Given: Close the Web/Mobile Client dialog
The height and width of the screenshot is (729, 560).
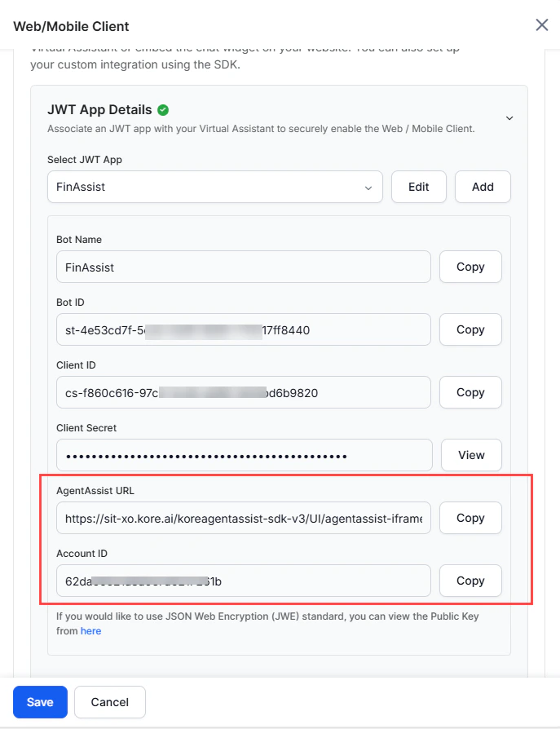Looking at the screenshot, I should click(541, 24).
